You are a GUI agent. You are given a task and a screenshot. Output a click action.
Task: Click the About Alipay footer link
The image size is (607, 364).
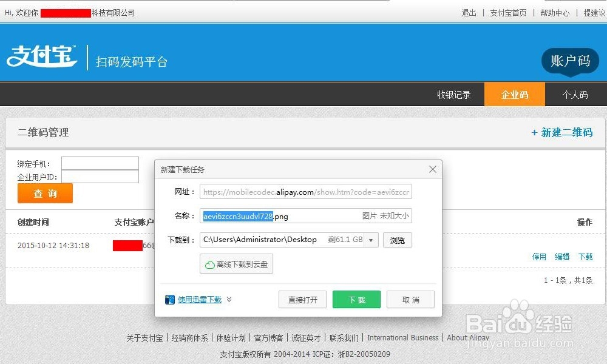[468, 338]
